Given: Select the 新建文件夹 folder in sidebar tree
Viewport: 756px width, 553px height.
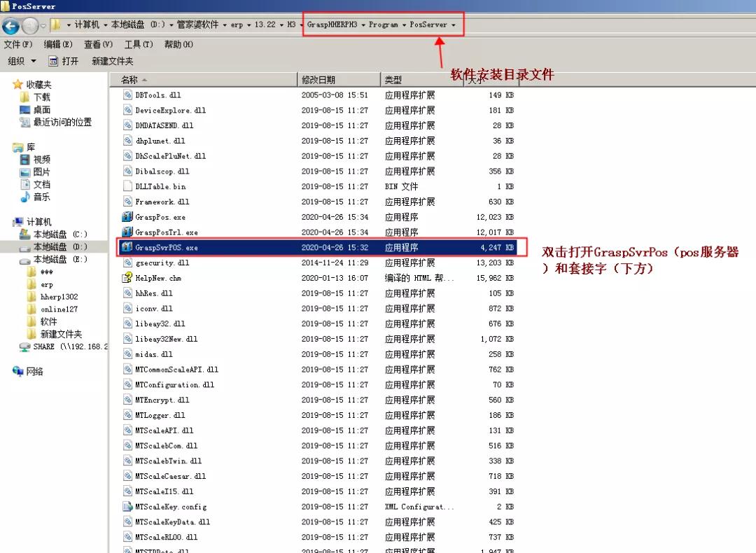Looking at the screenshot, I should 61,334.
